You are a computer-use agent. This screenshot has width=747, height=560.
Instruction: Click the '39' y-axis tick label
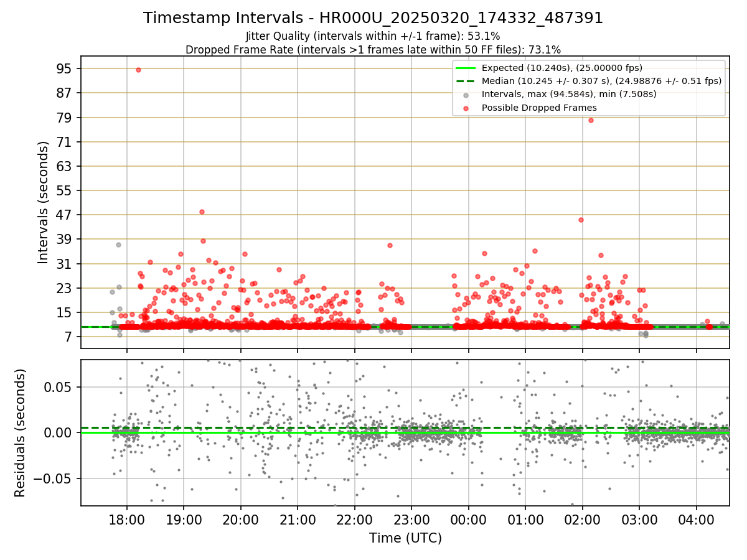click(65, 240)
